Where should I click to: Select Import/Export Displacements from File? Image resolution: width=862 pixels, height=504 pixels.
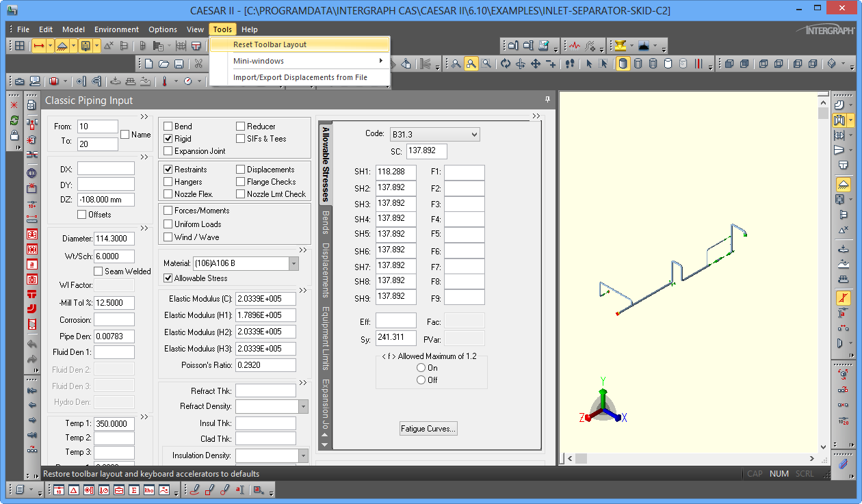pos(300,77)
